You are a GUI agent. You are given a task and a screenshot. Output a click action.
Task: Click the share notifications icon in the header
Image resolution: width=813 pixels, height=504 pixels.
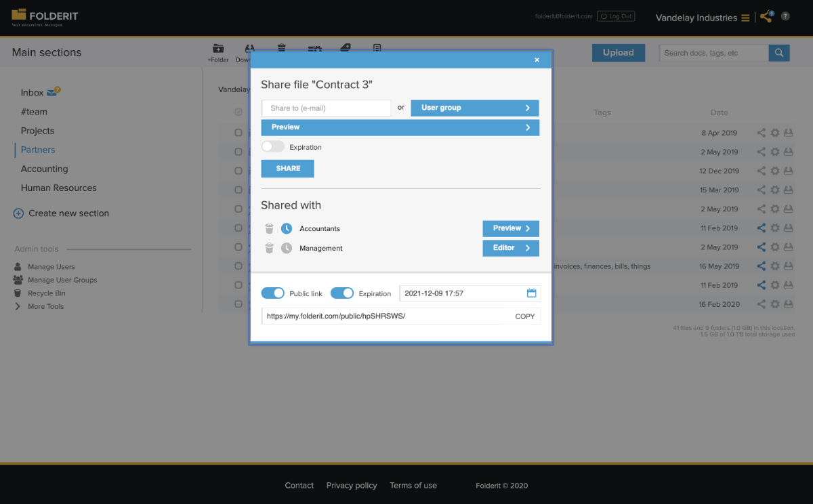pos(766,16)
